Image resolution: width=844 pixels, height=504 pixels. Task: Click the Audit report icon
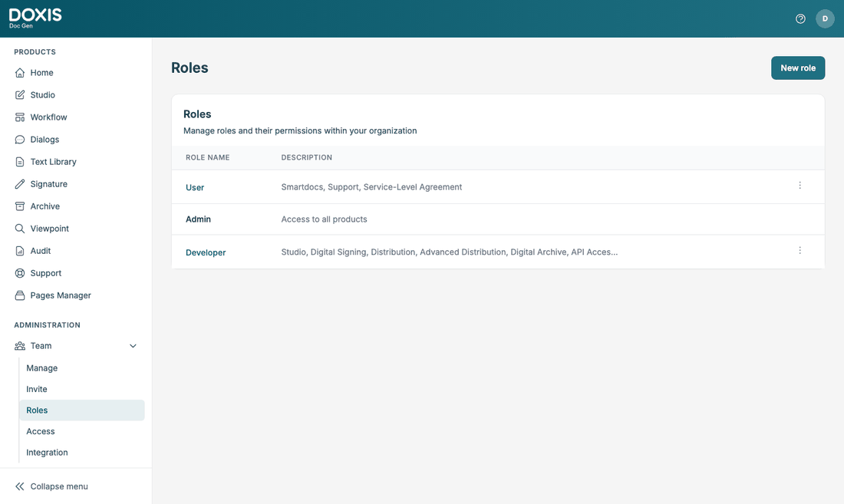click(x=20, y=251)
